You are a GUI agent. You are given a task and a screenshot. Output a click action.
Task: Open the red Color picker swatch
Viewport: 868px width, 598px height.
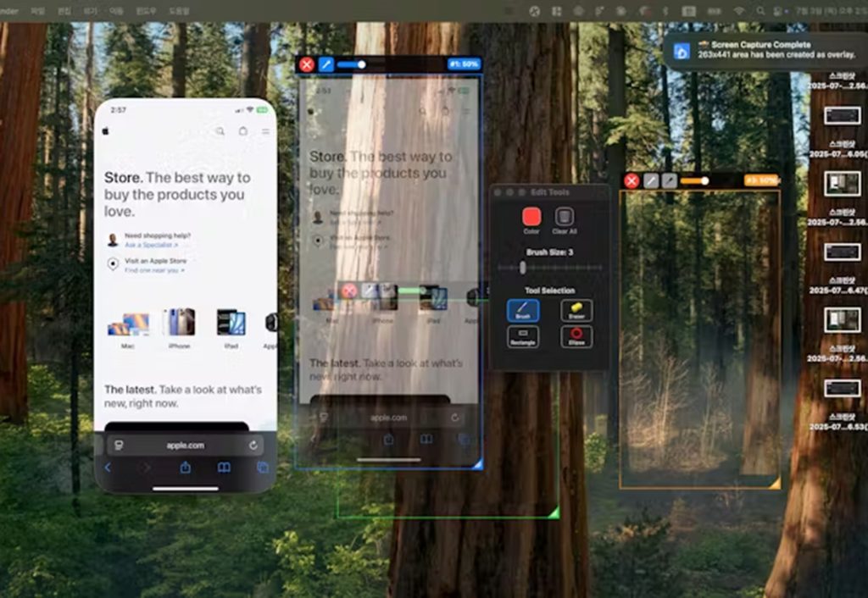[x=531, y=217]
